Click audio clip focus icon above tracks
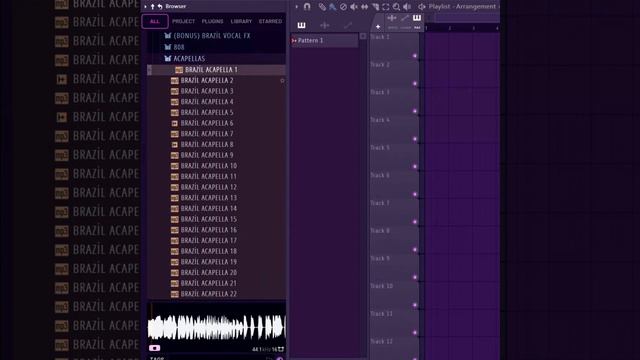The height and width of the screenshot is (360, 640). coord(392,18)
